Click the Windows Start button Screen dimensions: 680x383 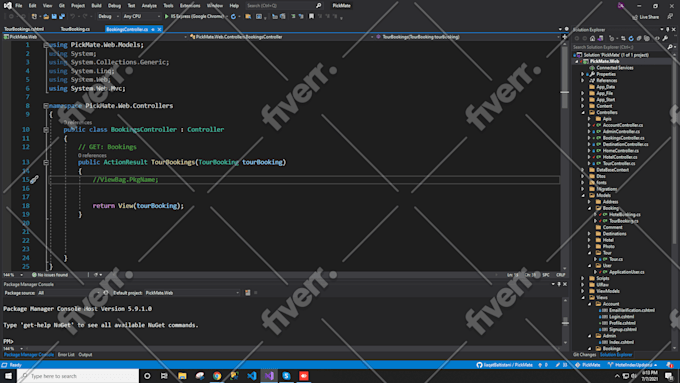[x=8, y=376]
